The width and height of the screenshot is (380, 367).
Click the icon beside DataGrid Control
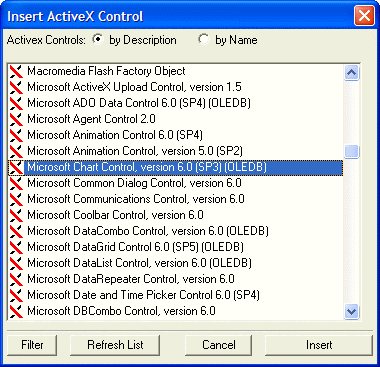click(x=16, y=247)
